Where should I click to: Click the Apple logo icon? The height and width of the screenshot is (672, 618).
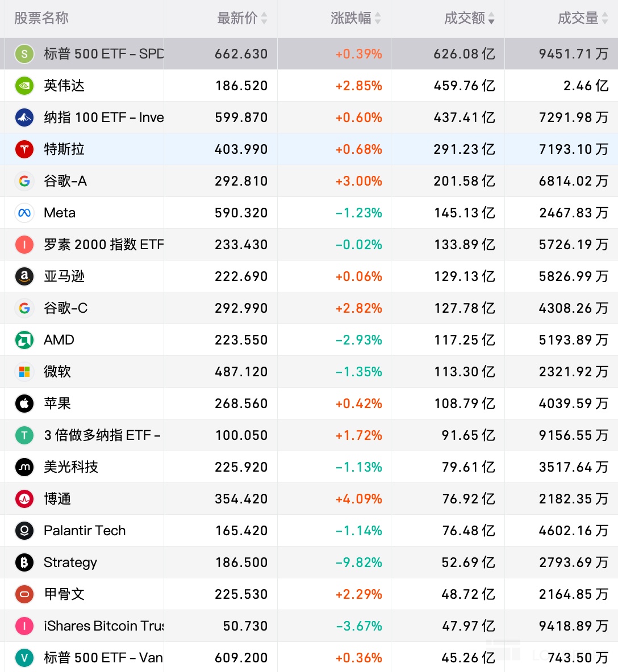click(x=24, y=404)
